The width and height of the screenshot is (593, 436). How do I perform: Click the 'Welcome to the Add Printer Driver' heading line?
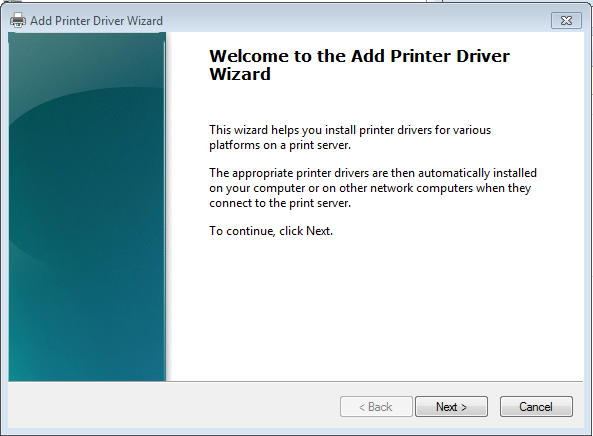pos(359,56)
